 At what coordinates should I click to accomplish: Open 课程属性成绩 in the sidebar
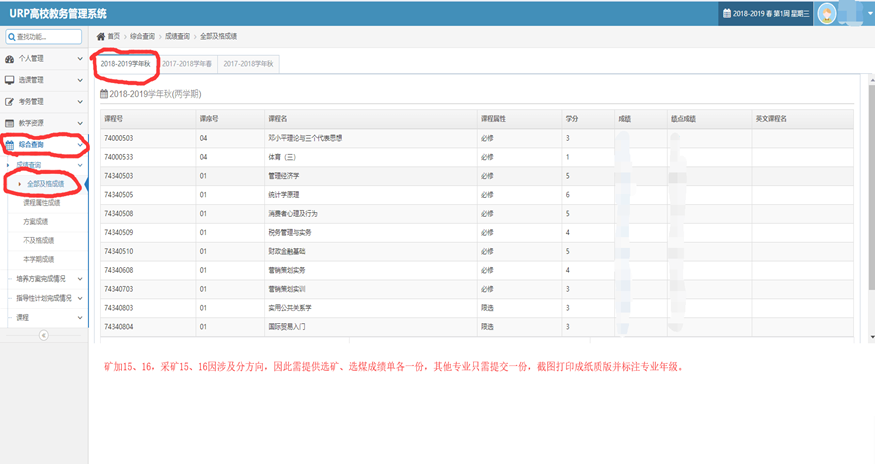pyautogui.click(x=42, y=203)
